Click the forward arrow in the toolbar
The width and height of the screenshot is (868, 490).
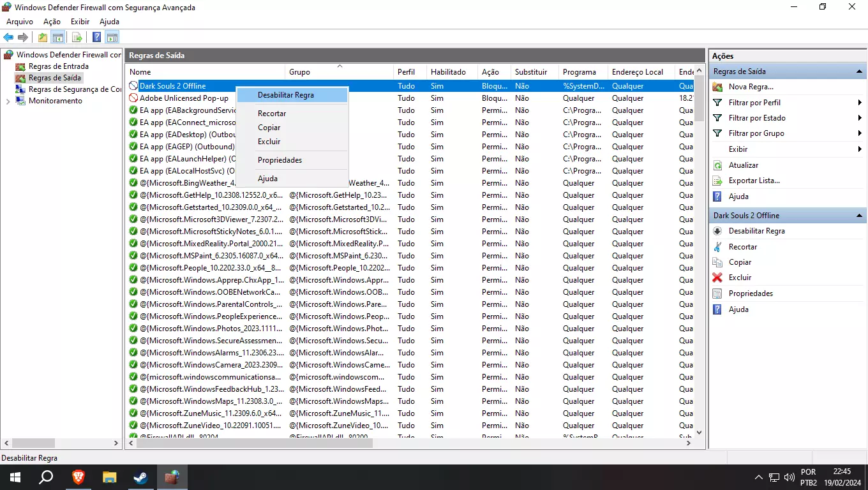tap(23, 38)
